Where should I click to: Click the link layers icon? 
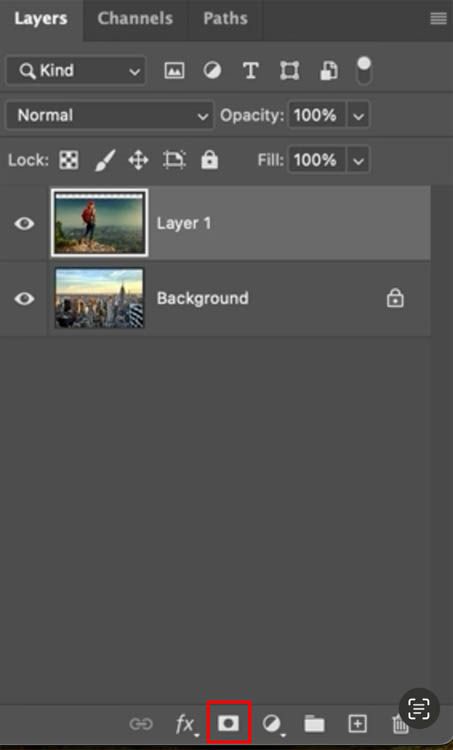point(141,724)
